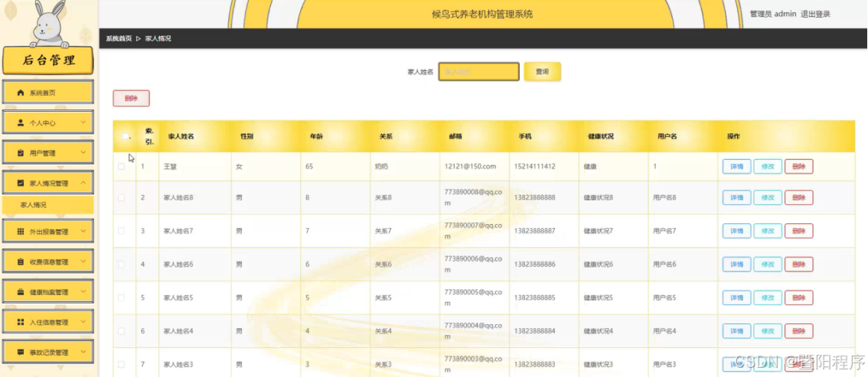Image resolution: width=868 pixels, height=377 pixels.
Task: Click 退出登录 to log out
Action: pos(815,14)
